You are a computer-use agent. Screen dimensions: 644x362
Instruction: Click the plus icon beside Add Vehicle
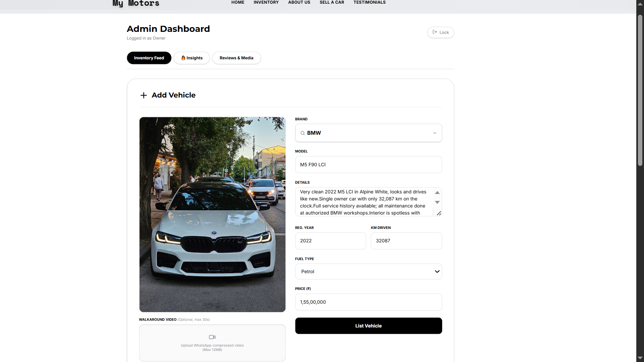pyautogui.click(x=144, y=95)
